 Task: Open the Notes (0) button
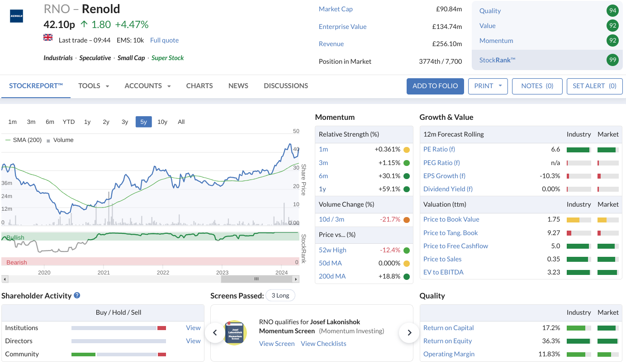point(537,86)
